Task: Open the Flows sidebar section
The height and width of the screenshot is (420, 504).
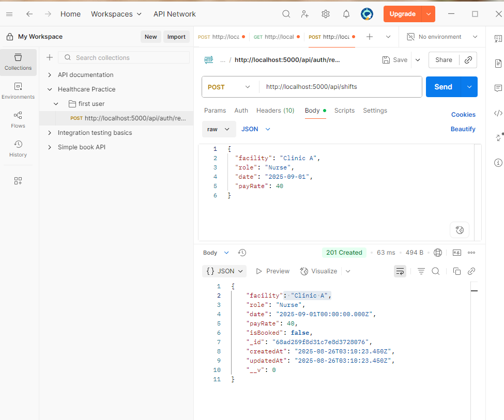Action: [x=18, y=120]
